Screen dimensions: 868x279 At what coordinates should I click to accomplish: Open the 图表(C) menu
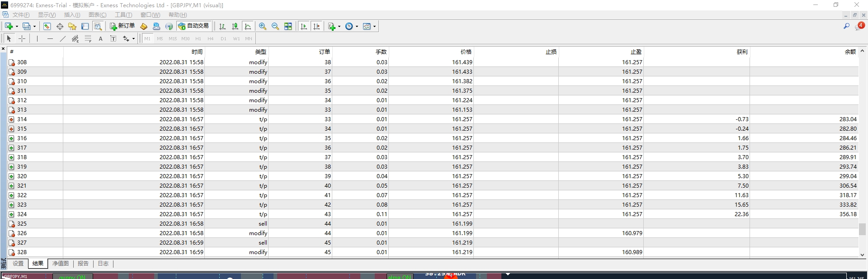(x=97, y=15)
